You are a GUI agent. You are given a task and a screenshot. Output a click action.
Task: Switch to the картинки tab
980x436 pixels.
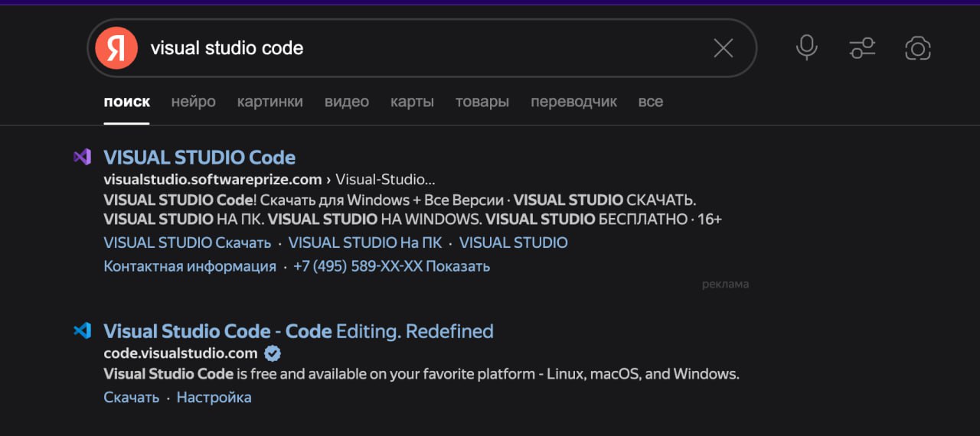click(269, 102)
